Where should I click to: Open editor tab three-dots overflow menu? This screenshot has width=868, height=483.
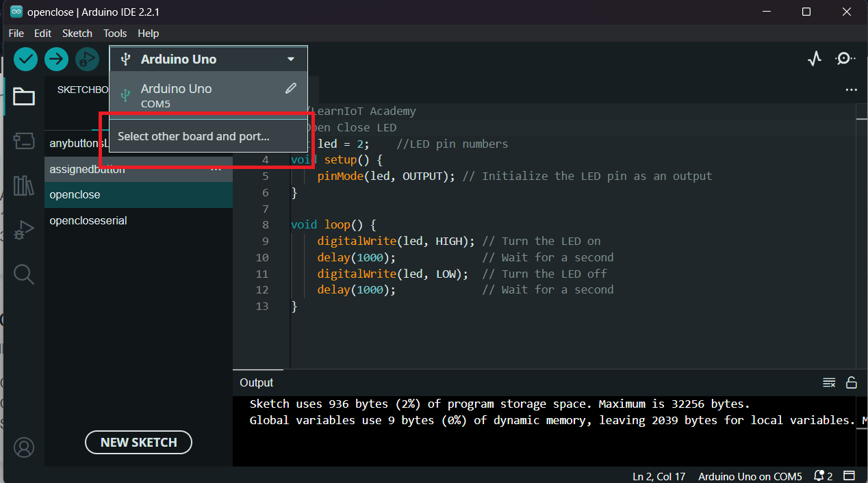pyautogui.click(x=851, y=90)
